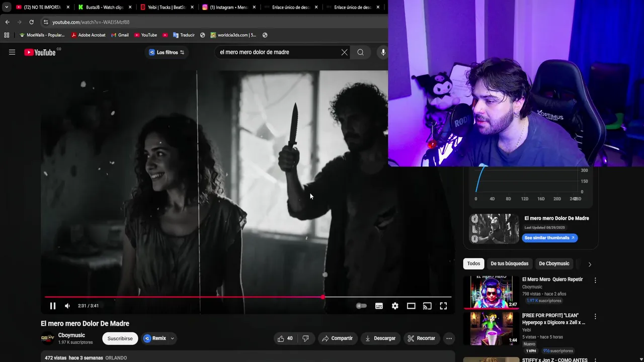Open STIFFY x Jon Z video title
Viewport: 644px width, 362px height.
(x=555, y=360)
